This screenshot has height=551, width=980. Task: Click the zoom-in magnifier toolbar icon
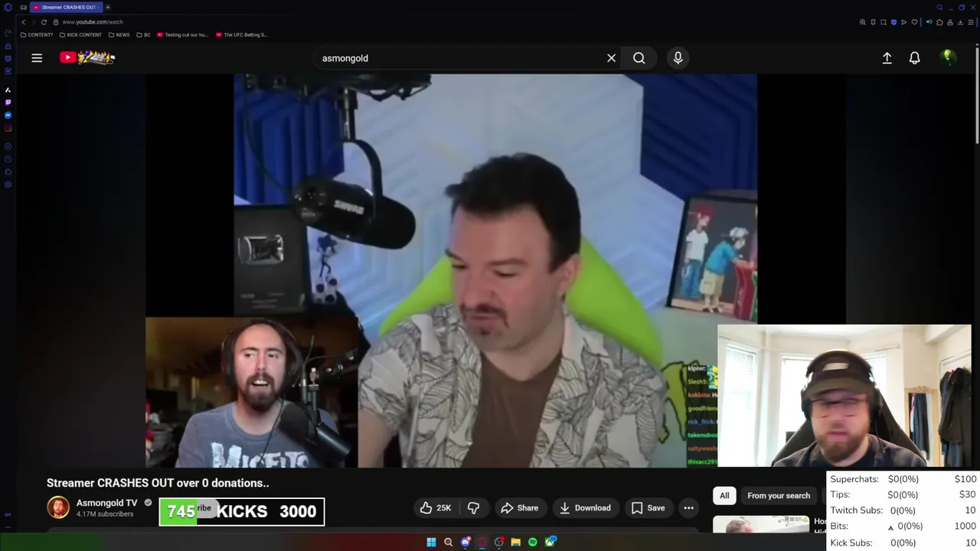(x=862, y=22)
